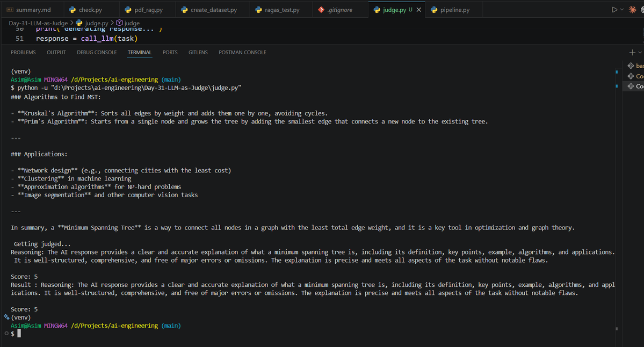Open the OUTPUT panel tab

coord(56,53)
